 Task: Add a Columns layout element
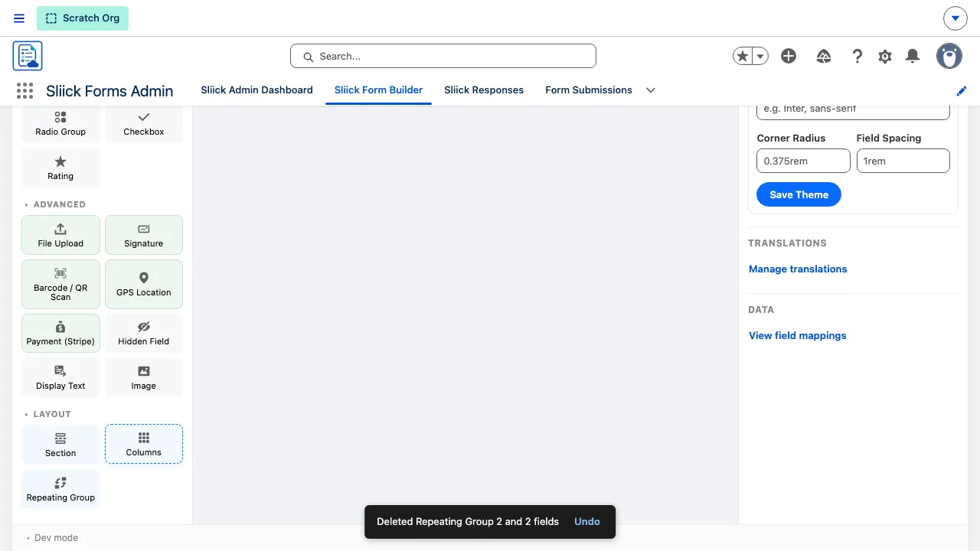point(144,444)
